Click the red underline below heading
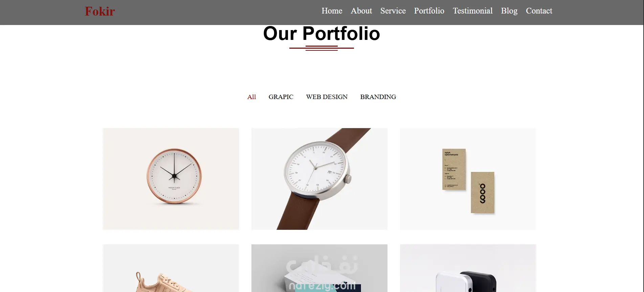 pyautogui.click(x=321, y=48)
